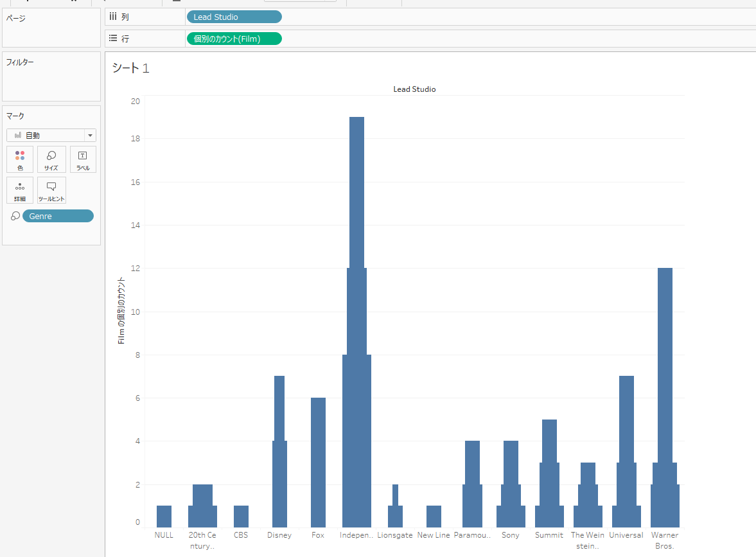Click the シート 1 sheet title

pyautogui.click(x=130, y=68)
